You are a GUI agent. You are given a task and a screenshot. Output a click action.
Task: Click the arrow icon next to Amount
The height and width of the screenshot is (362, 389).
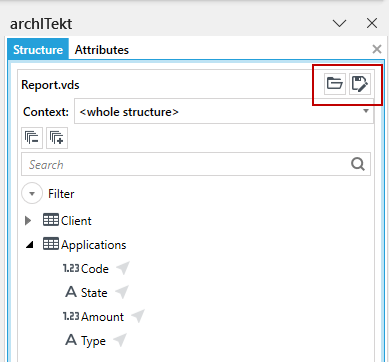pos(138,316)
